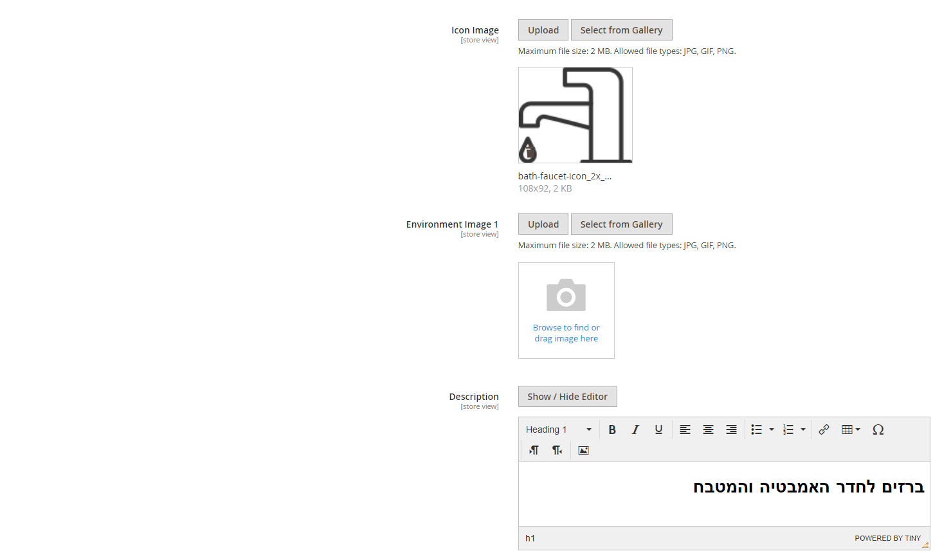The height and width of the screenshot is (560, 942).
Task: Insert a hyperlink in the description
Action: pyautogui.click(x=824, y=429)
